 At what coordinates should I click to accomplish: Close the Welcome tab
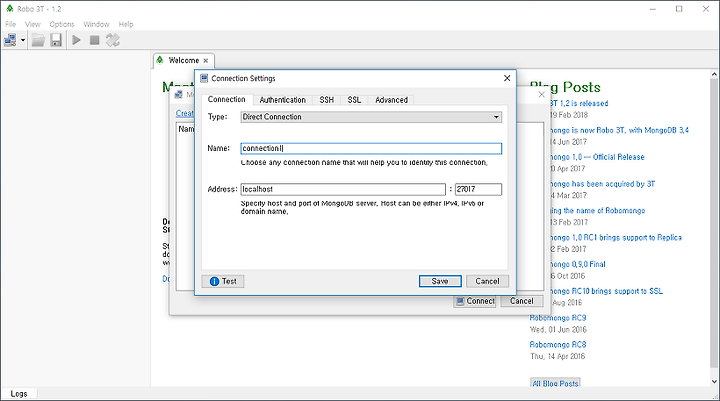click(206, 61)
